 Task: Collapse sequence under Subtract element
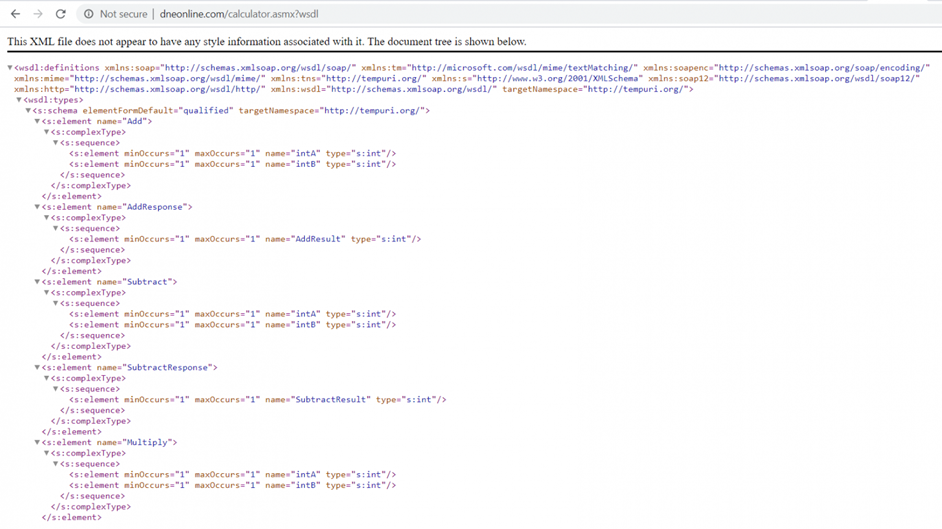tap(55, 303)
